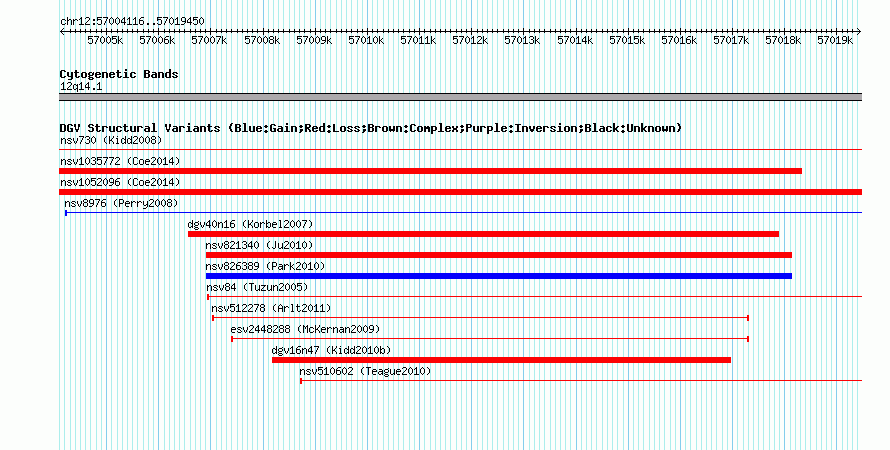Open nsv512278 (Arlt2011) variant label
890x450 pixels.
[271, 308]
